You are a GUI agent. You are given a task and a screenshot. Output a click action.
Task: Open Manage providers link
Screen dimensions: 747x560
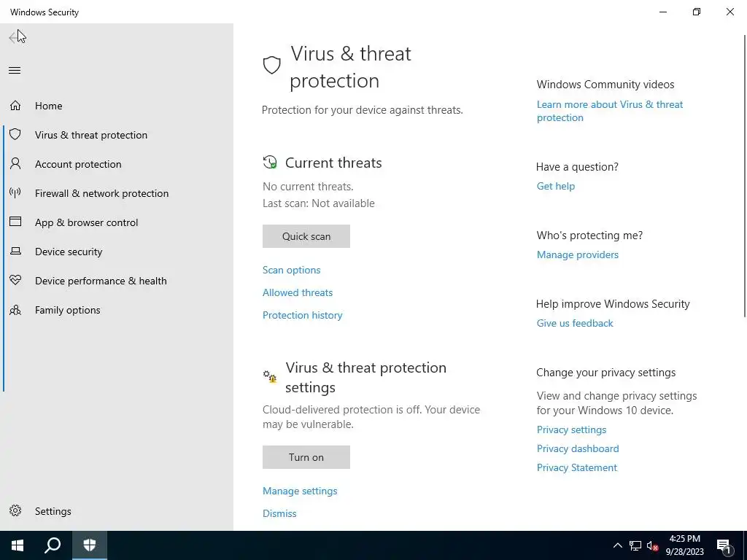pyautogui.click(x=578, y=254)
